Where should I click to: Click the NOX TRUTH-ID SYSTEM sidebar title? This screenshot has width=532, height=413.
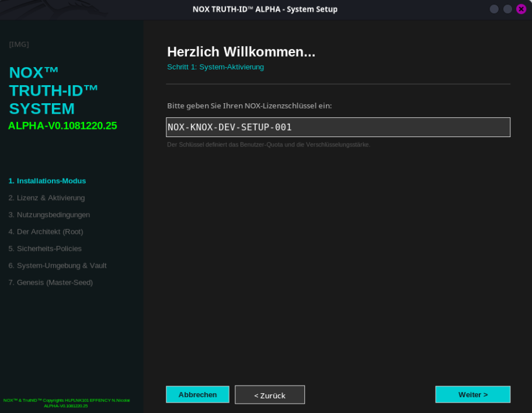point(53,90)
